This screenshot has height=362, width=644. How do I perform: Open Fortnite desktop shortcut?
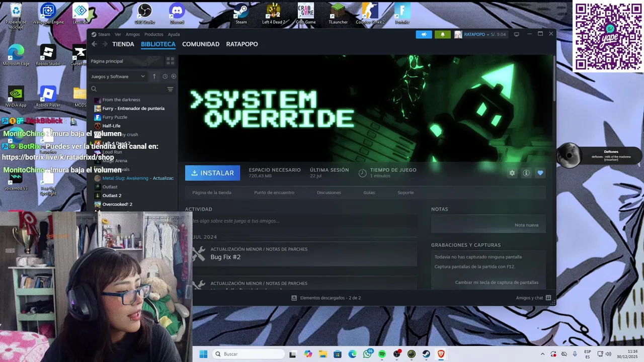pyautogui.click(x=402, y=14)
